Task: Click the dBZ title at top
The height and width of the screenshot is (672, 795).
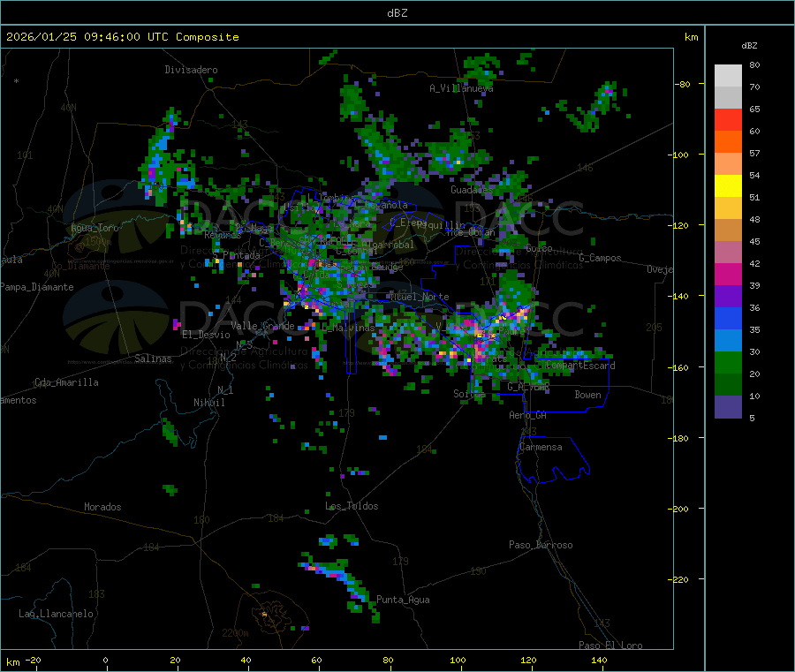Action: (x=397, y=13)
